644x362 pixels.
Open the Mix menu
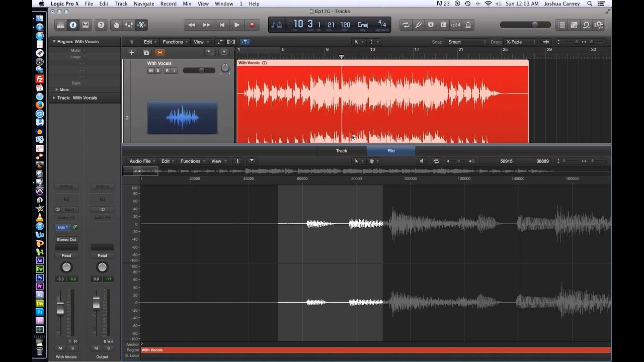[187, 4]
